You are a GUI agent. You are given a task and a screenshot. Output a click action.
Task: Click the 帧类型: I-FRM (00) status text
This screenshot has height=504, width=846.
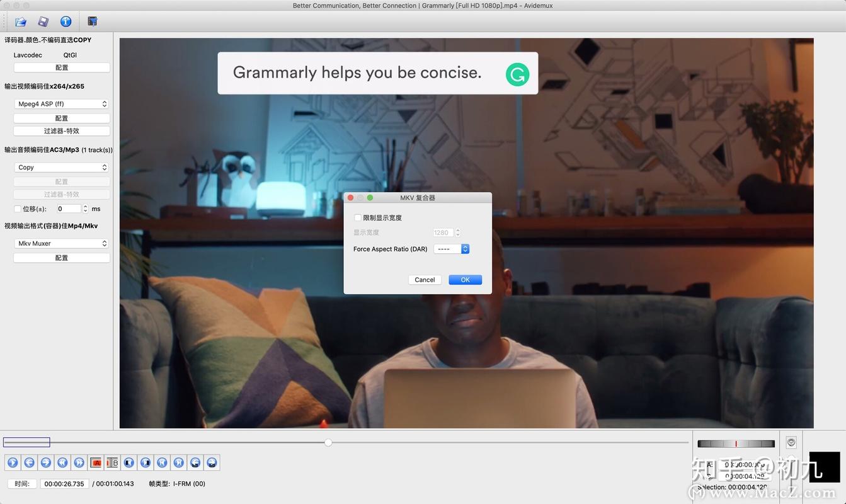coord(177,484)
